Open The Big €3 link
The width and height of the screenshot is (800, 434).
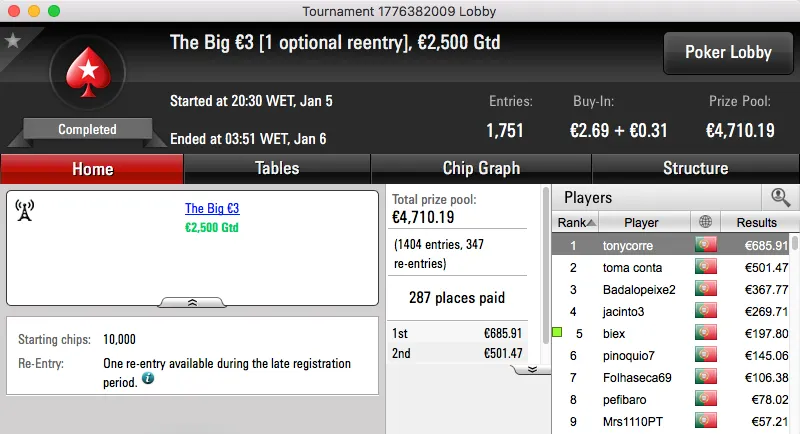click(x=212, y=209)
